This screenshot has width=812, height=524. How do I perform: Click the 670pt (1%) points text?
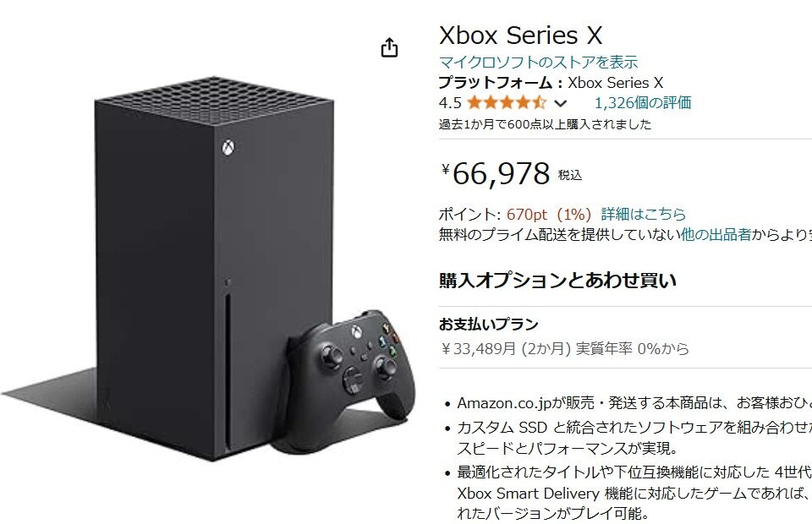coord(549,214)
